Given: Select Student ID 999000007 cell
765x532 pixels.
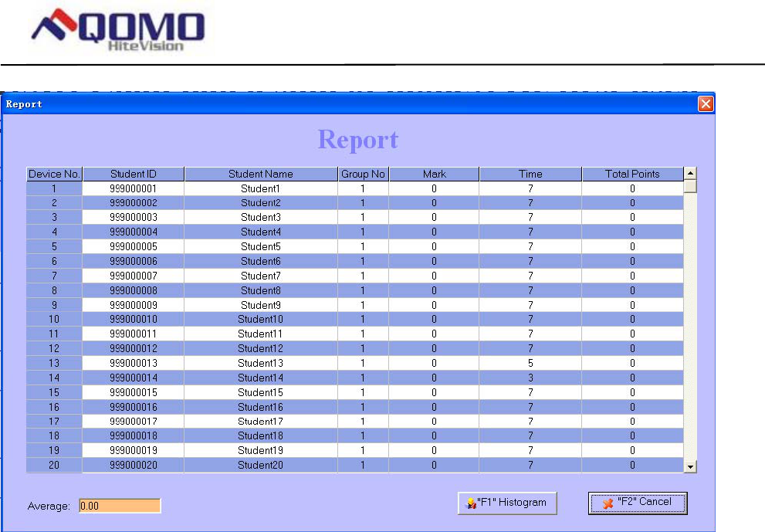Looking at the screenshot, I should pyautogui.click(x=134, y=276).
